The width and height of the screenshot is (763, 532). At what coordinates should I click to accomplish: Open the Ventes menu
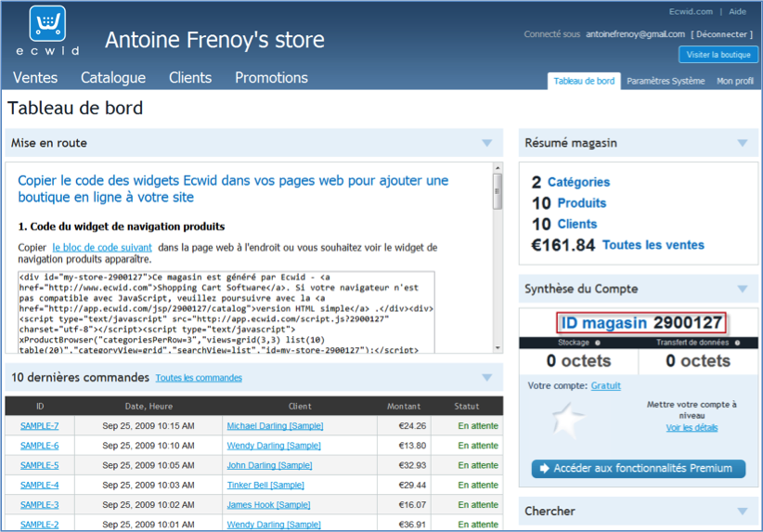point(35,78)
